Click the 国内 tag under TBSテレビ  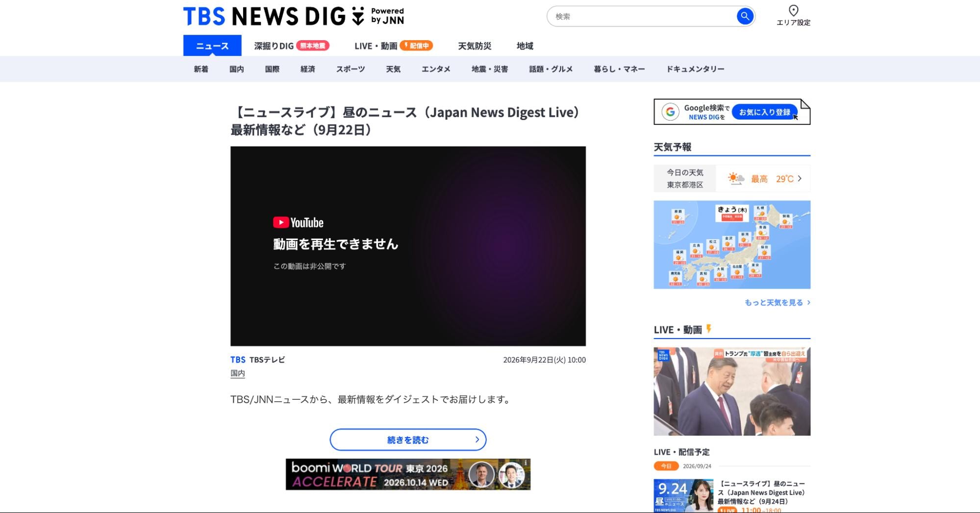pyautogui.click(x=238, y=373)
